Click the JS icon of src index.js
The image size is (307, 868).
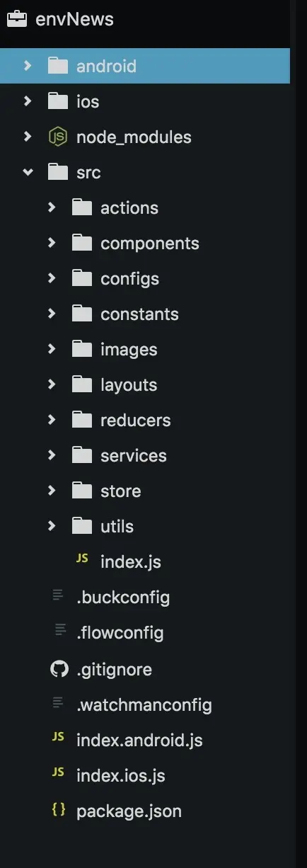tap(82, 559)
